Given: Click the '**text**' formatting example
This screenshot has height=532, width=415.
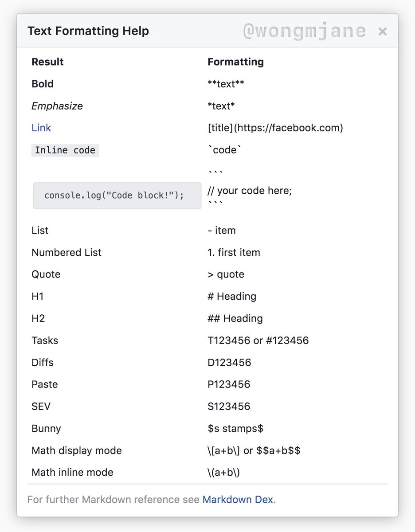Looking at the screenshot, I should click(x=226, y=84).
